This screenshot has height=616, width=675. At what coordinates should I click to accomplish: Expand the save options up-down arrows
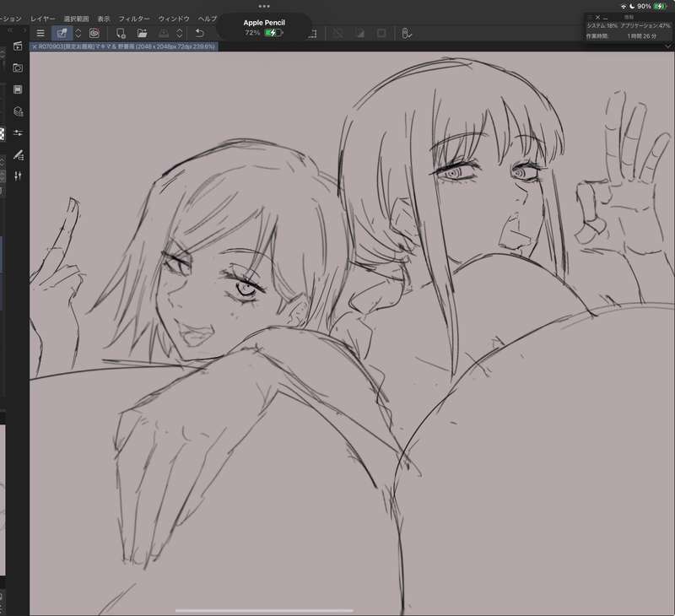(x=180, y=33)
